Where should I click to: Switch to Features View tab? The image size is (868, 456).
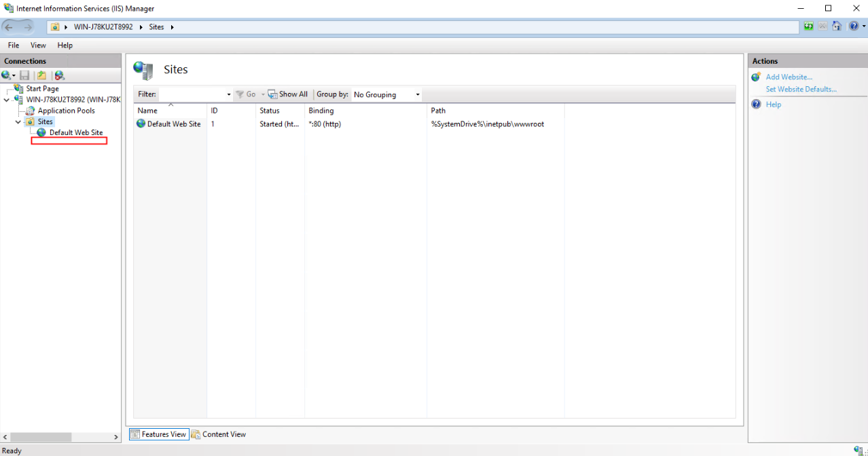pyautogui.click(x=159, y=434)
